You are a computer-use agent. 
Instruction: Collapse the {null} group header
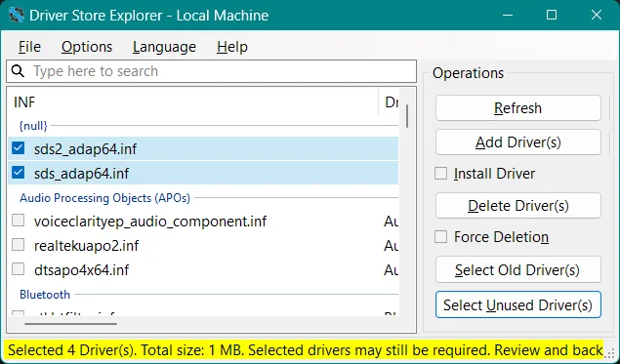pos(33,126)
